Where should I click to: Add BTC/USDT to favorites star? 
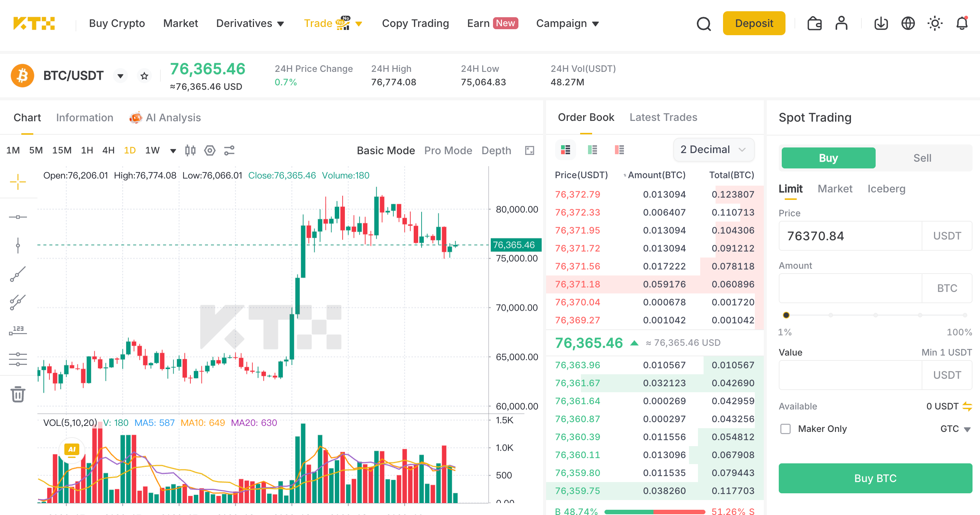pos(144,76)
